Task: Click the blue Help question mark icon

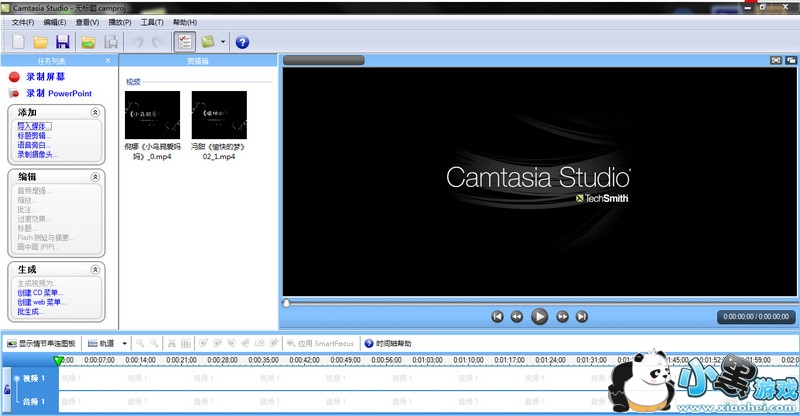Action: pyautogui.click(x=242, y=42)
